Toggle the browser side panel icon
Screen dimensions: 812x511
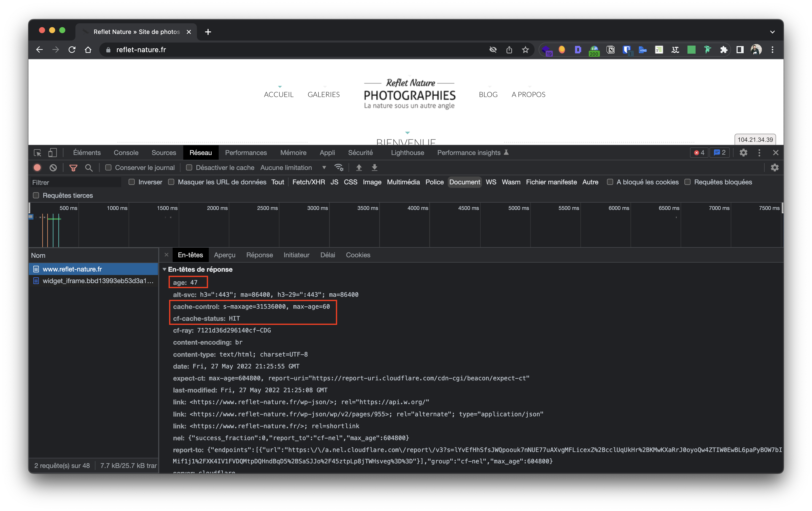pyautogui.click(x=740, y=50)
